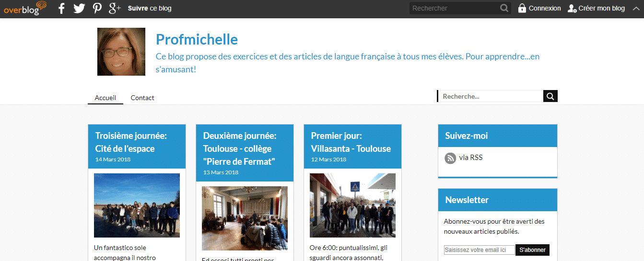Share blog on Facebook icon
Image resolution: width=644 pixels, height=261 pixels.
[x=61, y=8]
